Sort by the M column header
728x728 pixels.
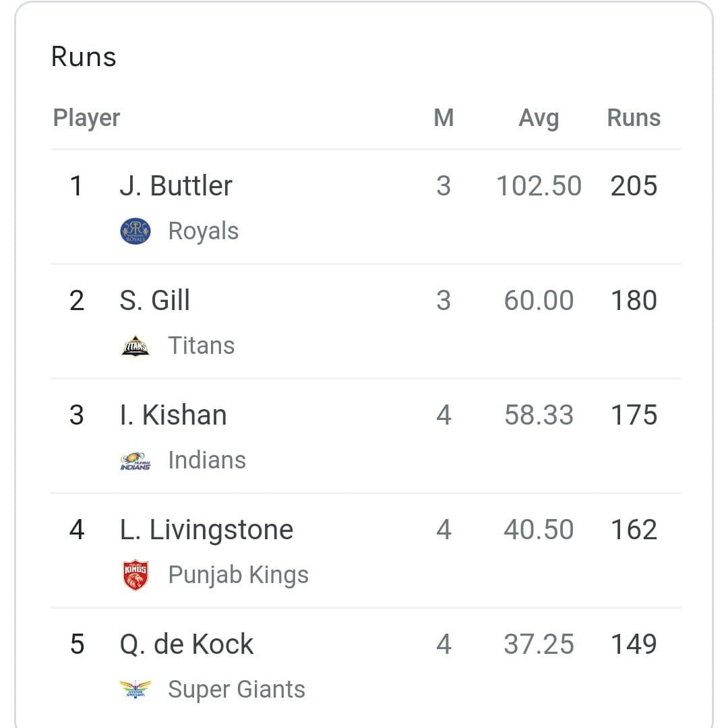click(x=444, y=117)
